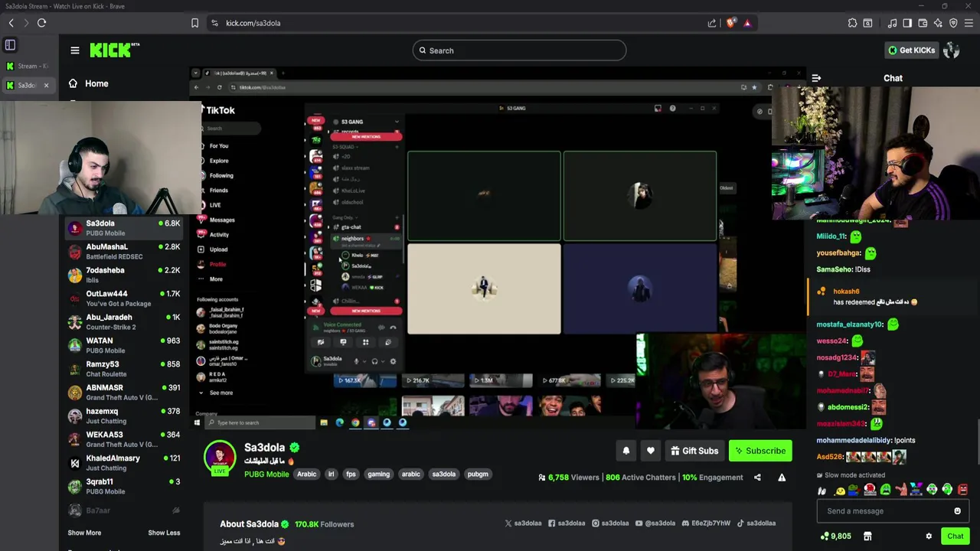The width and height of the screenshot is (980, 551).
Task: Select the gaming tag
Action: (378, 474)
